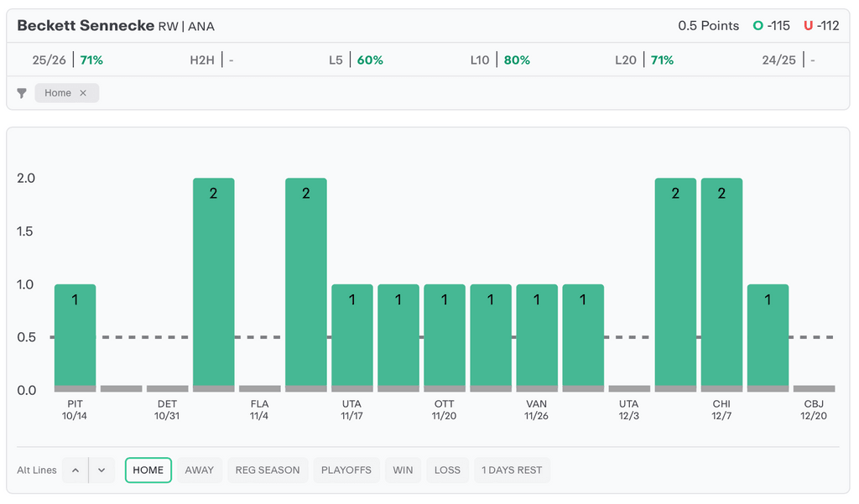The height and width of the screenshot is (504, 859).
Task: Enable the REG SEASON filter
Action: [x=268, y=470]
